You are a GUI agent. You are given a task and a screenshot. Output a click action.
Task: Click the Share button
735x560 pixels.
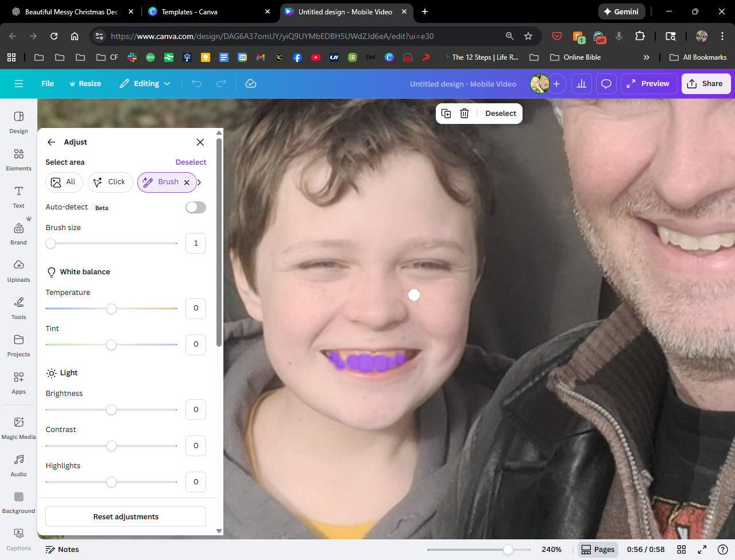[x=706, y=84]
